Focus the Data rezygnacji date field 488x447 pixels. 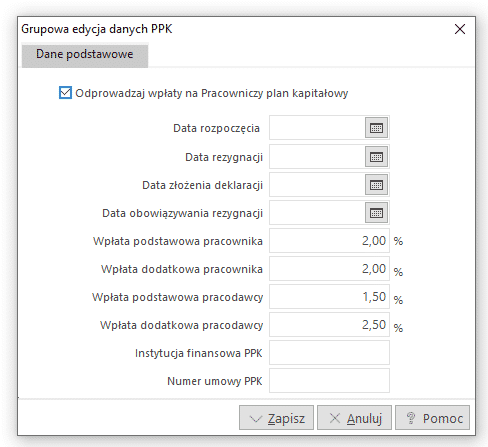pos(317,157)
